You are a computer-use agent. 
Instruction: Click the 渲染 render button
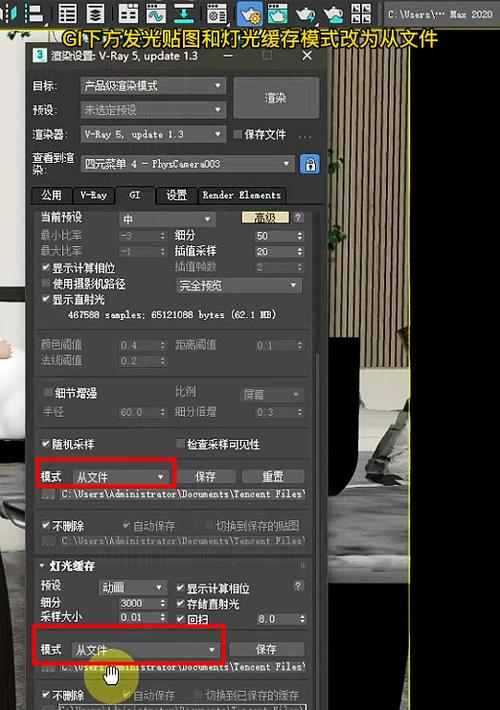coord(276,97)
